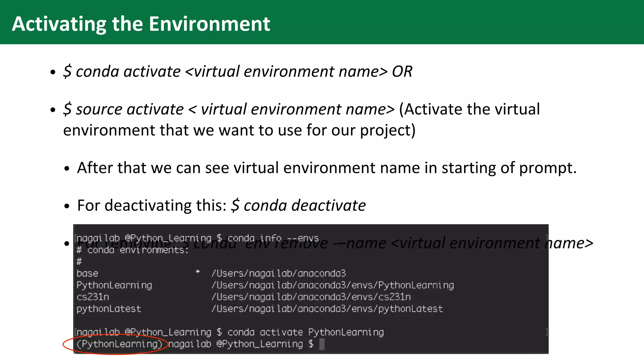
Task: Click the '/Users/nagailab/anaconda3' base path
Action: [x=279, y=273]
